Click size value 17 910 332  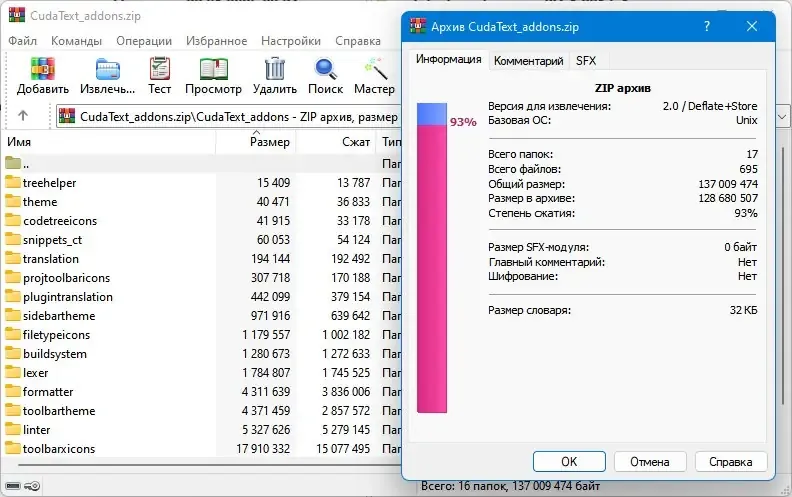click(263, 449)
